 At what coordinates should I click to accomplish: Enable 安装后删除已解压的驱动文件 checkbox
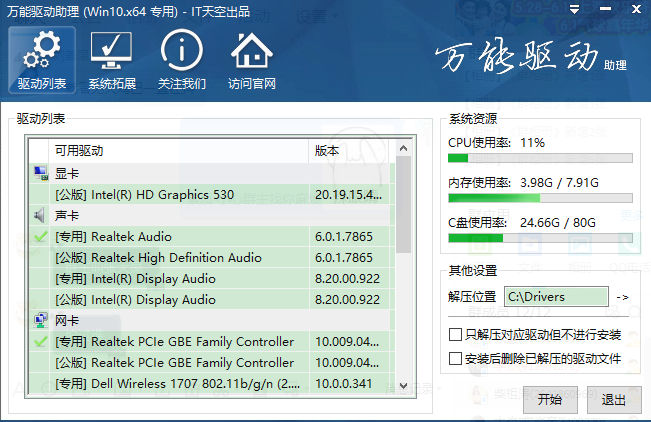coord(456,357)
